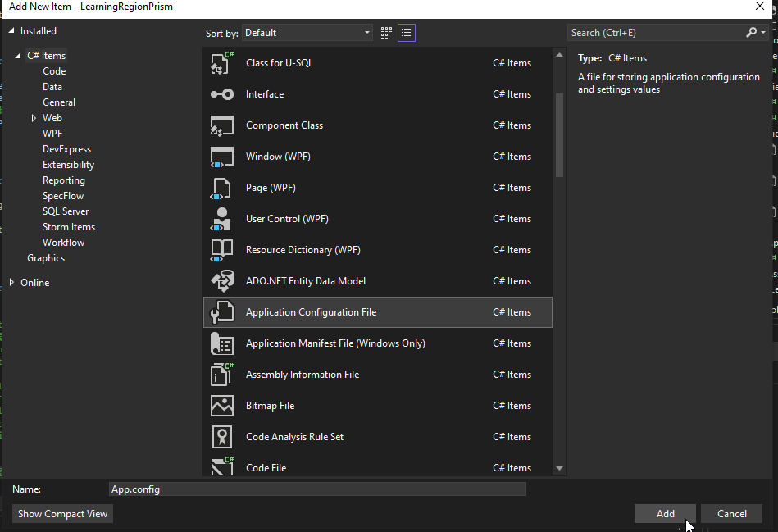778x532 pixels.
Task: Click the Code Analysis Rule Set icon
Action: click(x=222, y=437)
